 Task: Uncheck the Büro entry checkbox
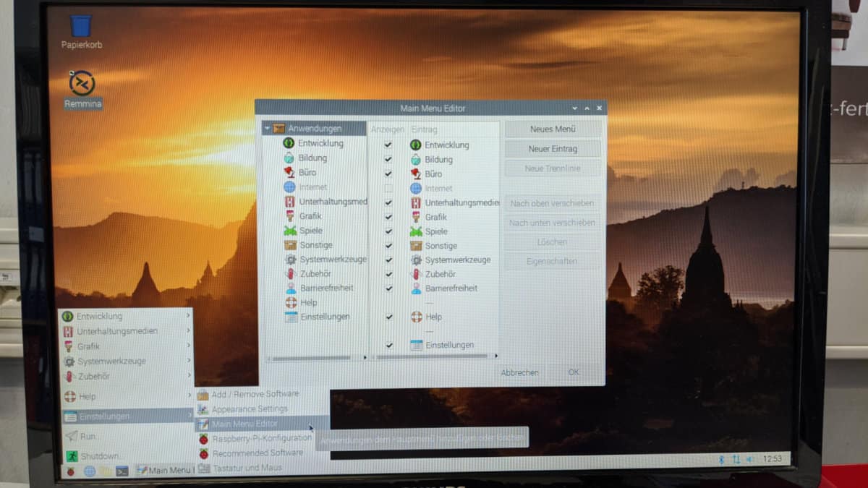coord(388,174)
